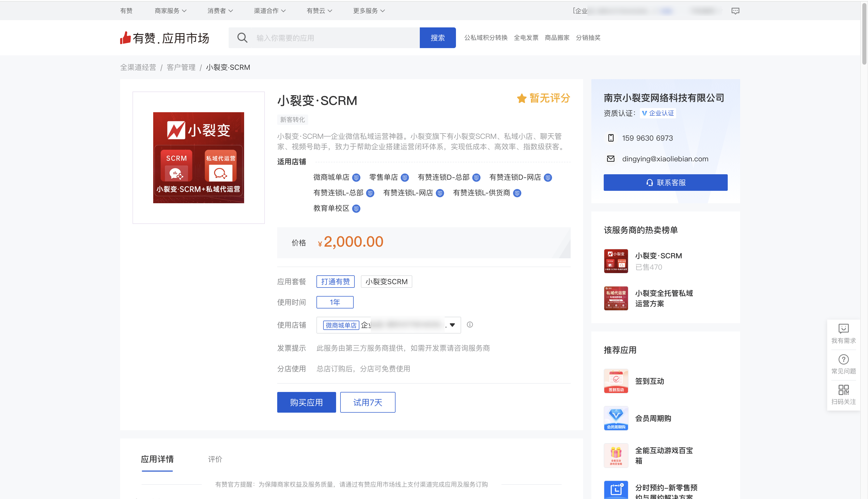Screen dimensions: 868x499
Task: Click shield badge next to 微商城单店
Action: point(356,178)
